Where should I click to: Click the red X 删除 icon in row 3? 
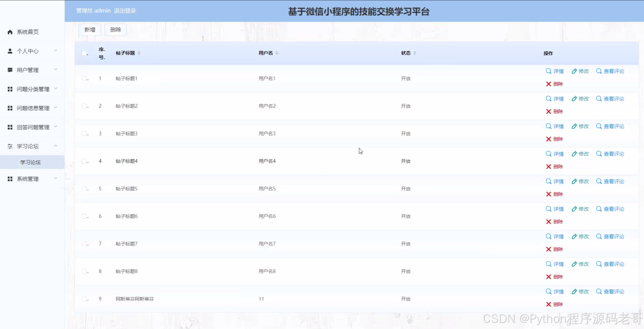click(549, 139)
